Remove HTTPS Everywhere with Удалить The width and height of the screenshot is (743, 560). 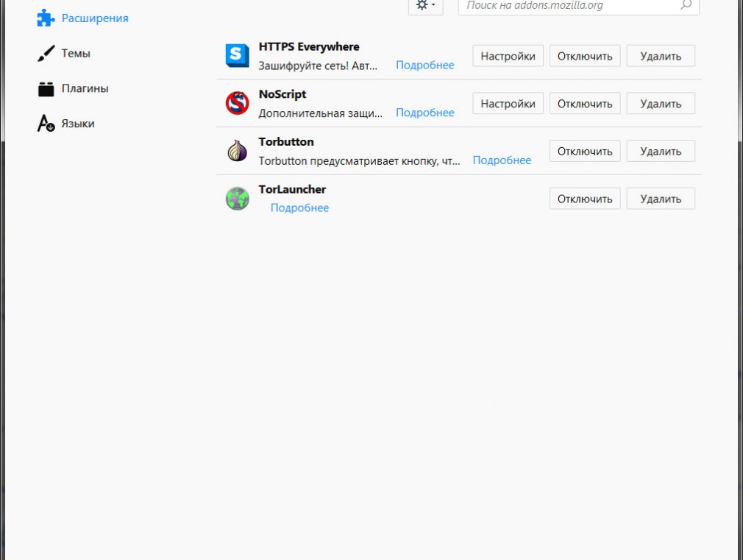(661, 56)
